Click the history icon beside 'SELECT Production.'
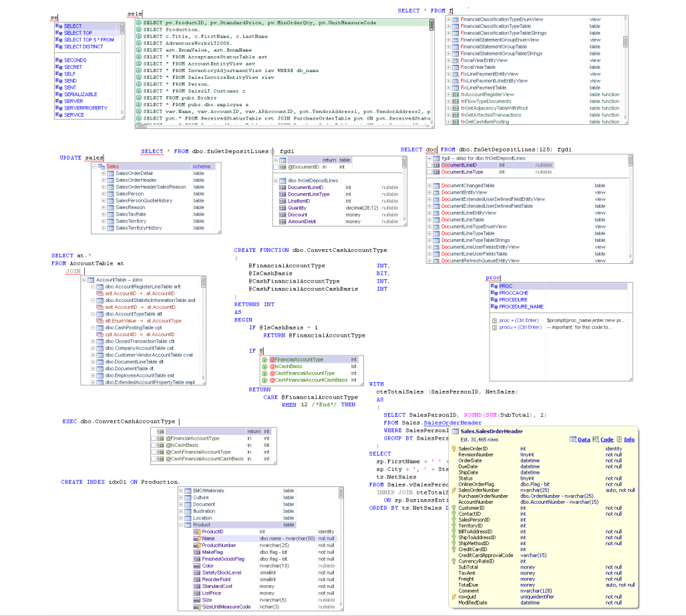Viewport: 686px width, 616px height. (139, 29)
